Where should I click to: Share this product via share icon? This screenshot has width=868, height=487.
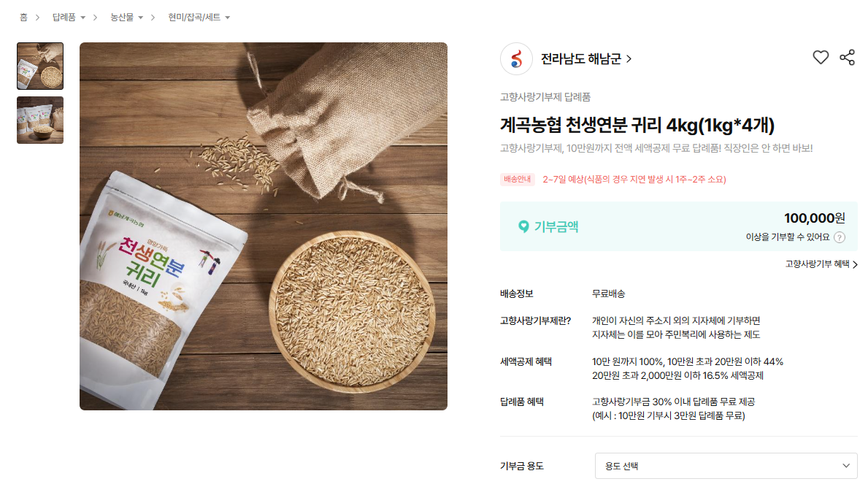[x=847, y=58]
